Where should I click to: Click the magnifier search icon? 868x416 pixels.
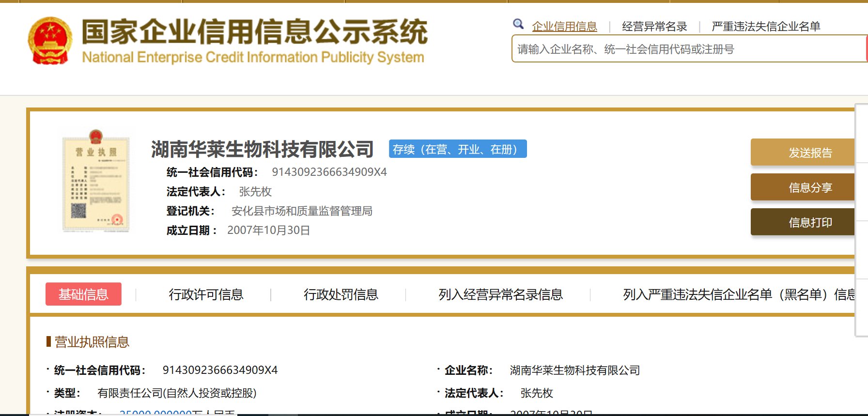pos(518,24)
